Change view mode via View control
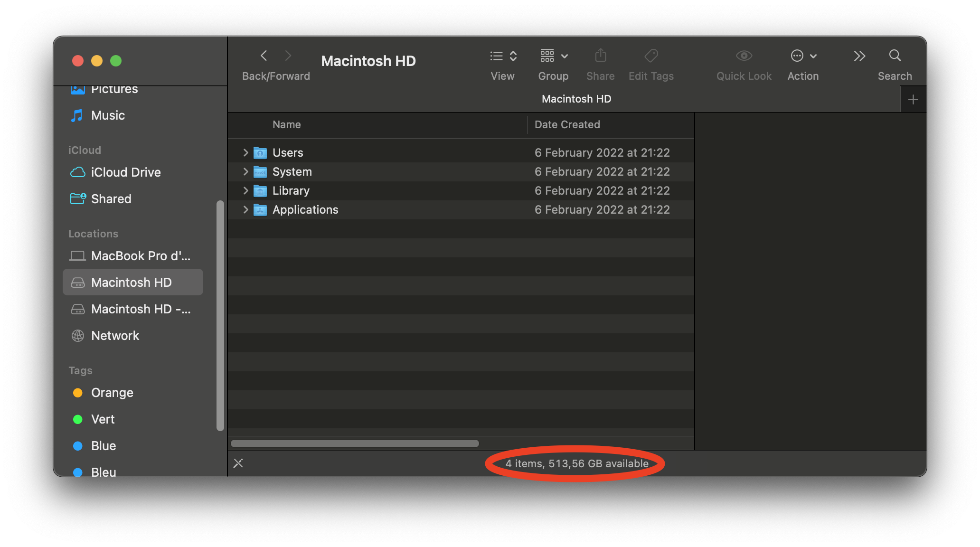The height and width of the screenshot is (547, 980). coord(503,56)
